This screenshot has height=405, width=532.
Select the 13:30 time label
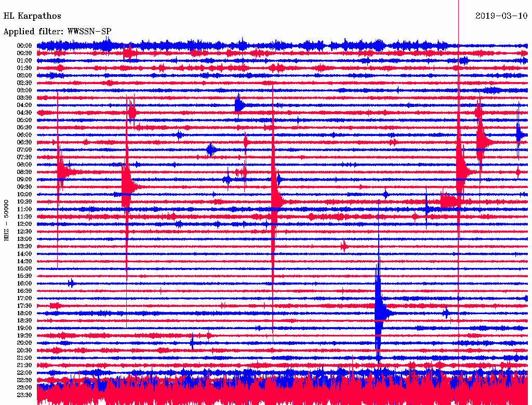coord(24,246)
